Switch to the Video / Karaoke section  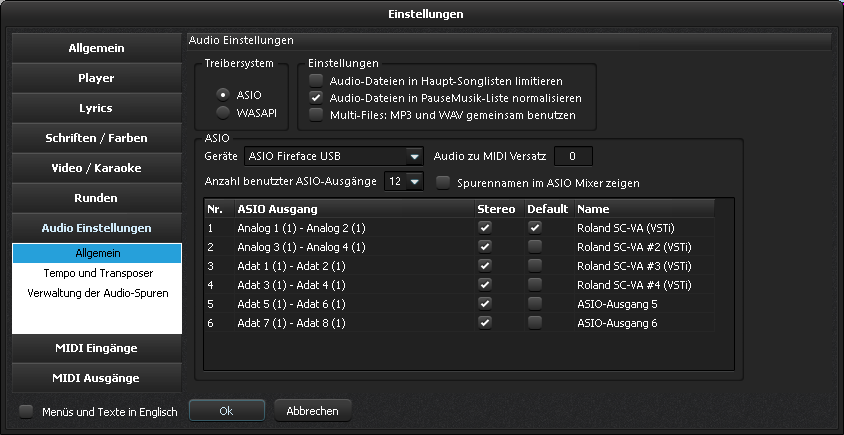click(x=97, y=168)
